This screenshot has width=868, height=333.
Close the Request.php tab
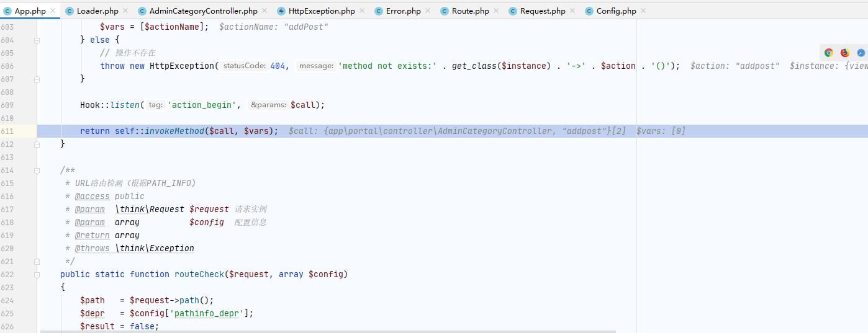tap(572, 11)
